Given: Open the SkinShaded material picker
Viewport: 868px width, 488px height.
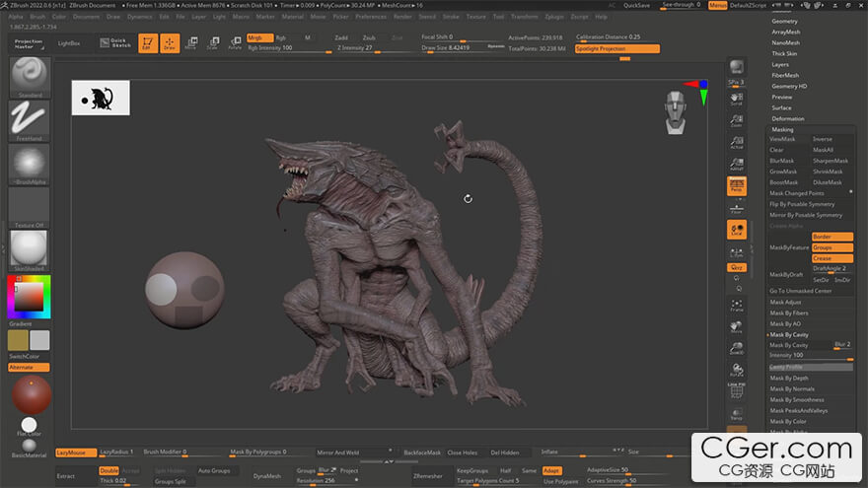Looking at the screenshot, I should pos(30,250).
